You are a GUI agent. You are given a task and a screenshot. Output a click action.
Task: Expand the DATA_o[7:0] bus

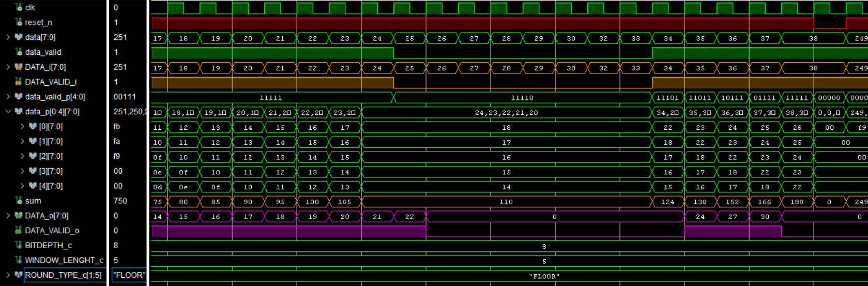(8, 216)
